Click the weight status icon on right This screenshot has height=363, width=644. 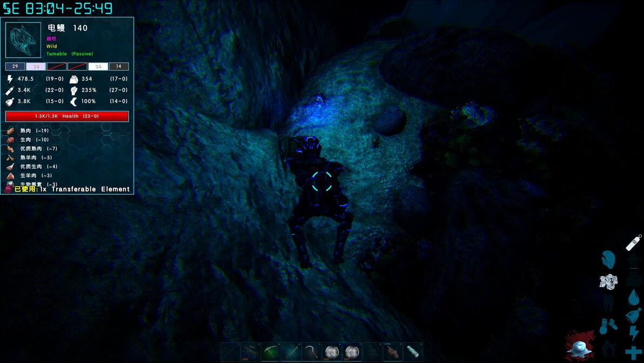(634, 279)
